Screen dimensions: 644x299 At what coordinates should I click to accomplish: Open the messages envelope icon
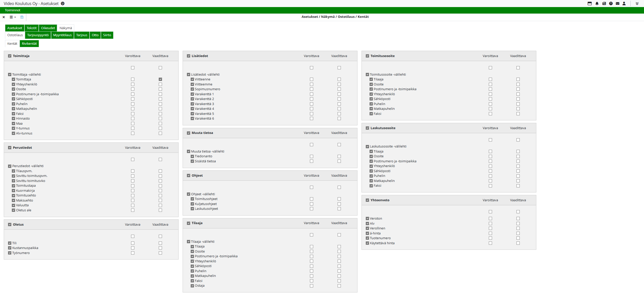pyautogui.click(x=618, y=4)
